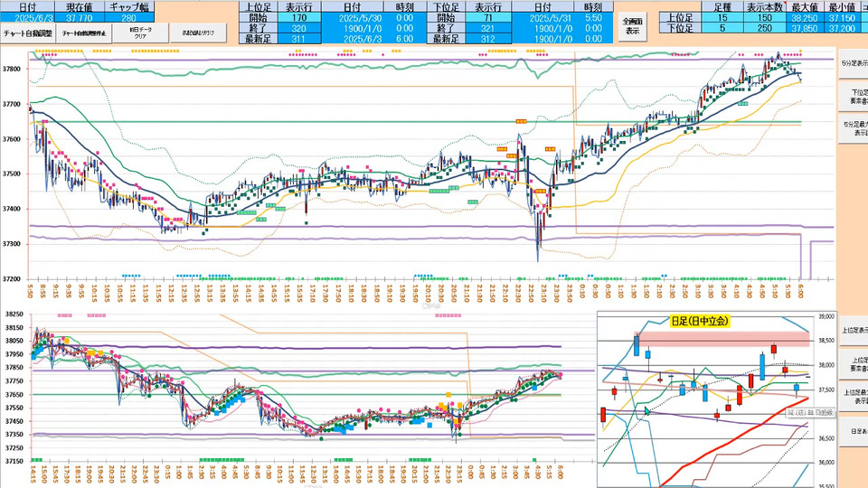
Task: Select 上位足 表示本数 cell showing 150
Action: click(x=765, y=18)
